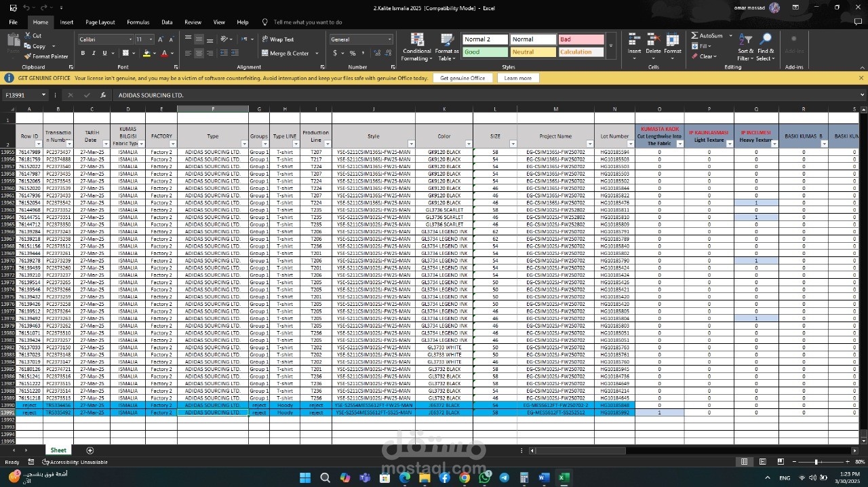Viewport: 868px width, 487px height.
Task: Apply the Bad cell style
Action: click(x=581, y=39)
